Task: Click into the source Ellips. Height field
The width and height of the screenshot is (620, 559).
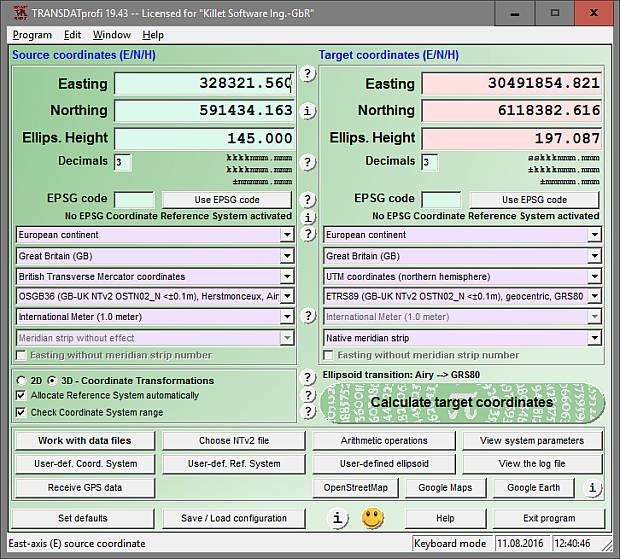Action: (x=204, y=138)
